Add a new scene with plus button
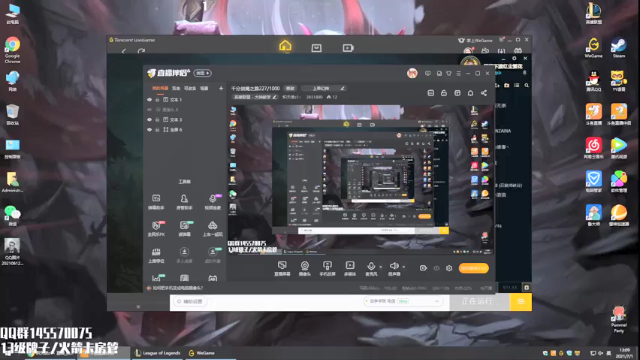Viewport: 640px width, 360px height. coord(221,88)
